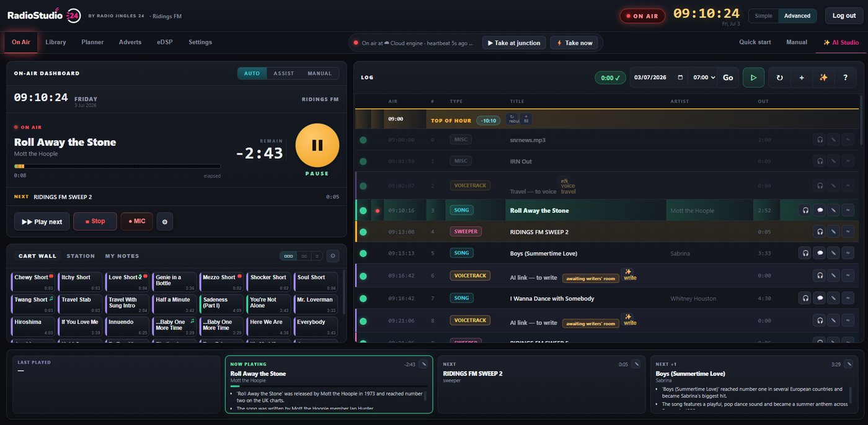Viewport: 868px width, 425px height.
Task: Pause the currently playing song
Action: [x=317, y=145]
